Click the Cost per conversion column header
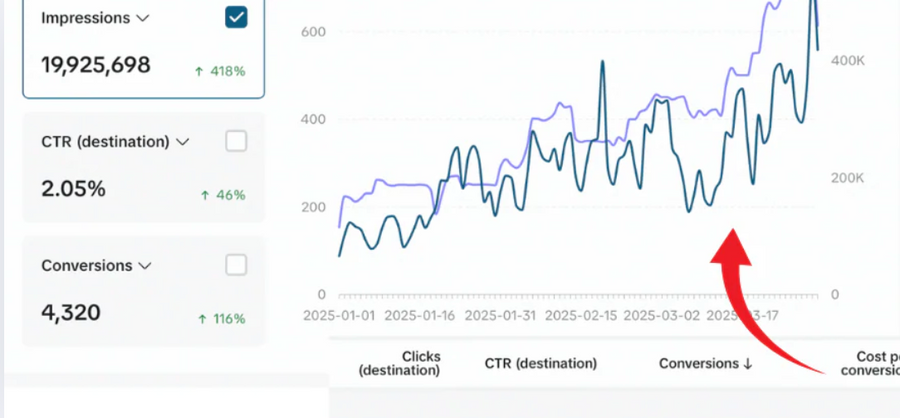 (x=868, y=363)
